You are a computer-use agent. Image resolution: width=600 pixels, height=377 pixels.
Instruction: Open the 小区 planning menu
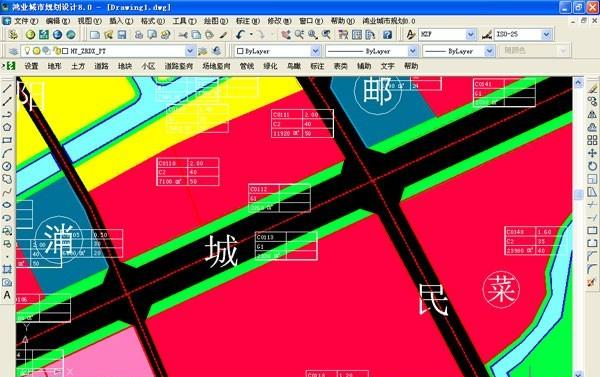point(148,66)
